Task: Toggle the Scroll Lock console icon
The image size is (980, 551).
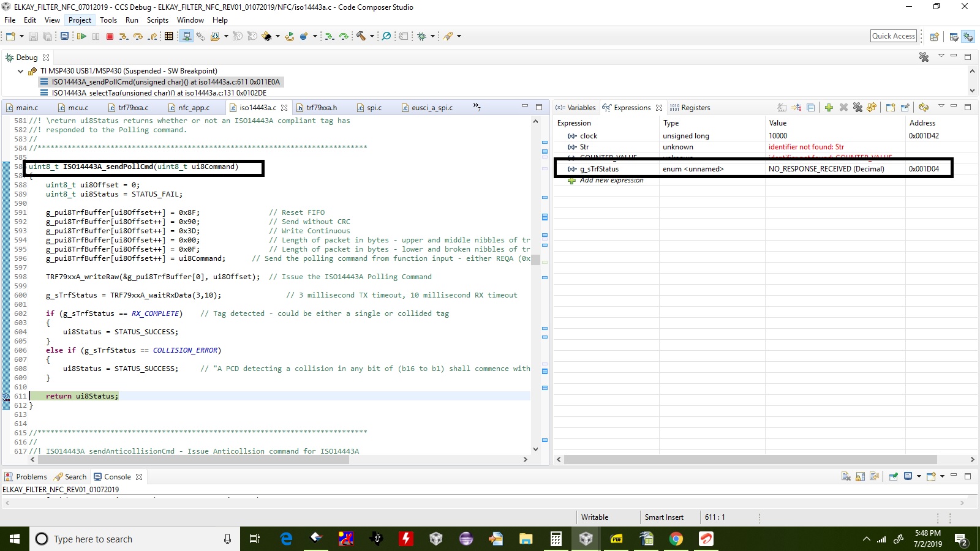Action: point(861,476)
